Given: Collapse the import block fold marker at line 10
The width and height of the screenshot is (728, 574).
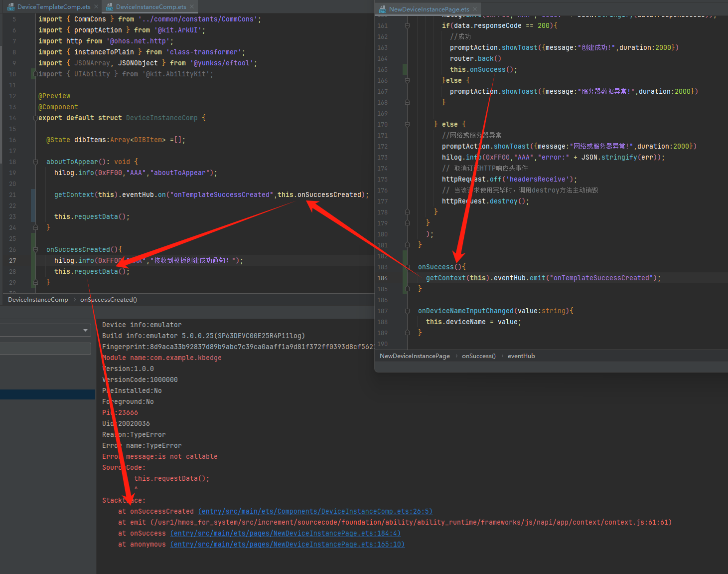Looking at the screenshot, I should 35,74.
